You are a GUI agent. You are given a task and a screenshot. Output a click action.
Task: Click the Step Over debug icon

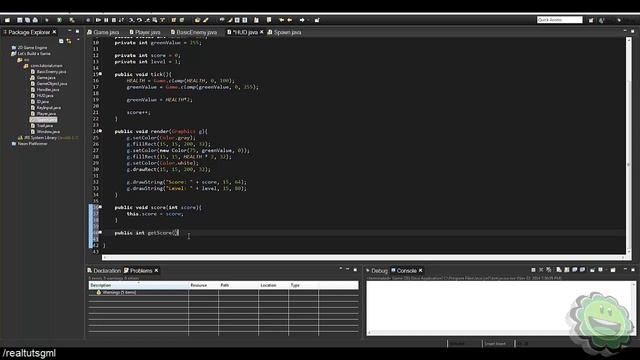(139, 20)
